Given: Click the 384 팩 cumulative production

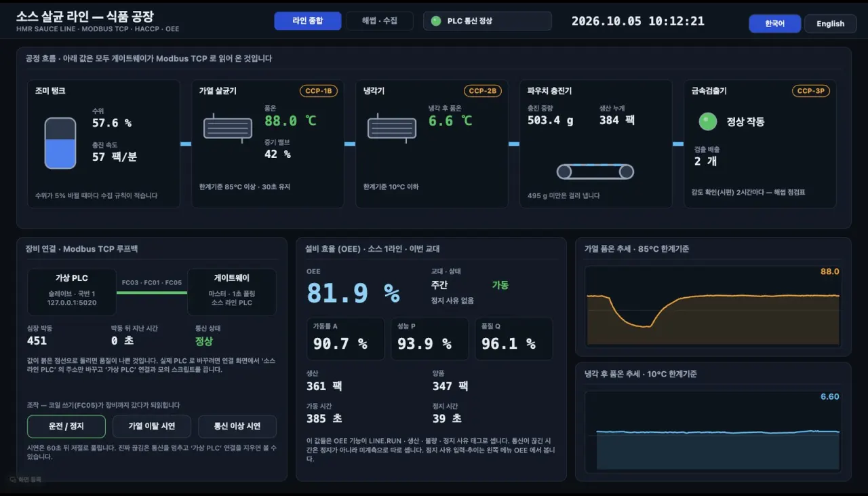Looking at the screenshot, I should pos(617,120).
